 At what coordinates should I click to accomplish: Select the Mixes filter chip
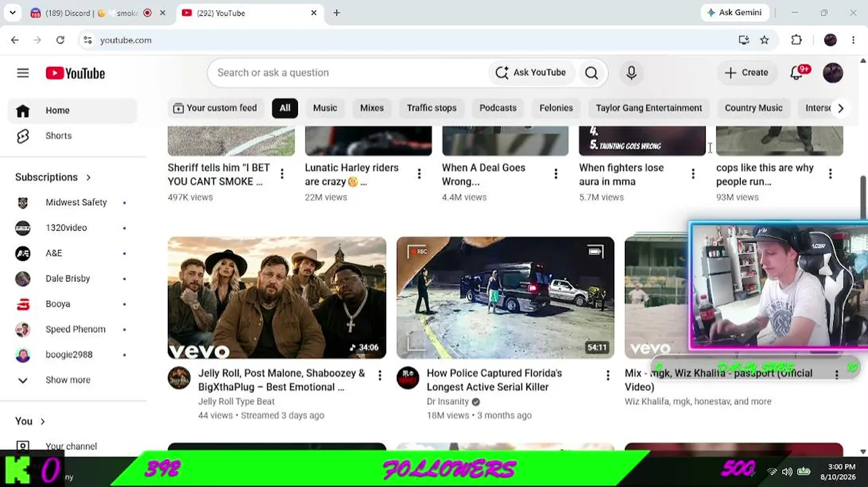[x=372, y=108]
